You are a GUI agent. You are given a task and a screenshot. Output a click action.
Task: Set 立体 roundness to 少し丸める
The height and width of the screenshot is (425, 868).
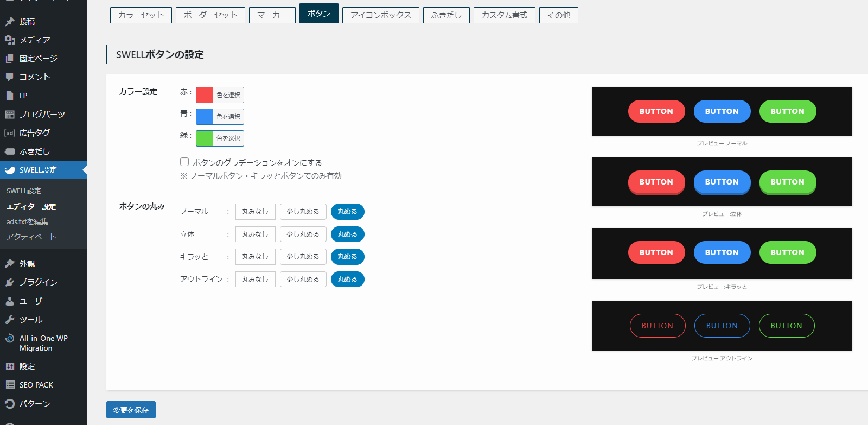click(x=303, y=234)
